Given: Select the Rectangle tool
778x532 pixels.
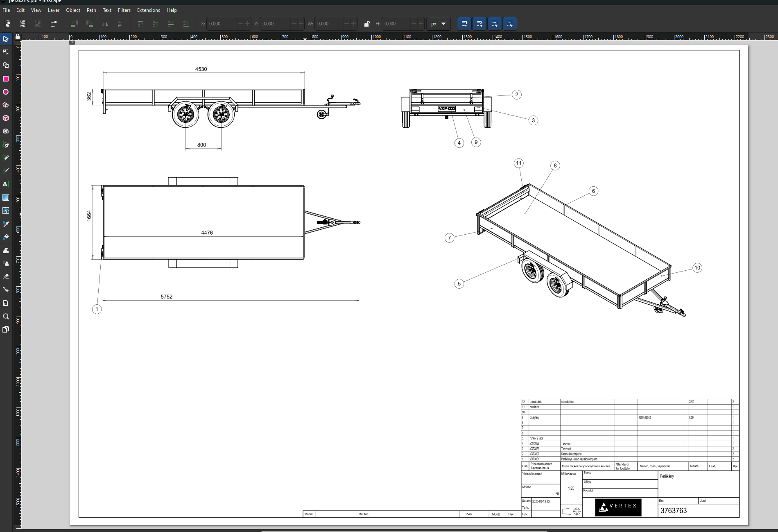Looking at the screenshot, I should pos(6,79).
